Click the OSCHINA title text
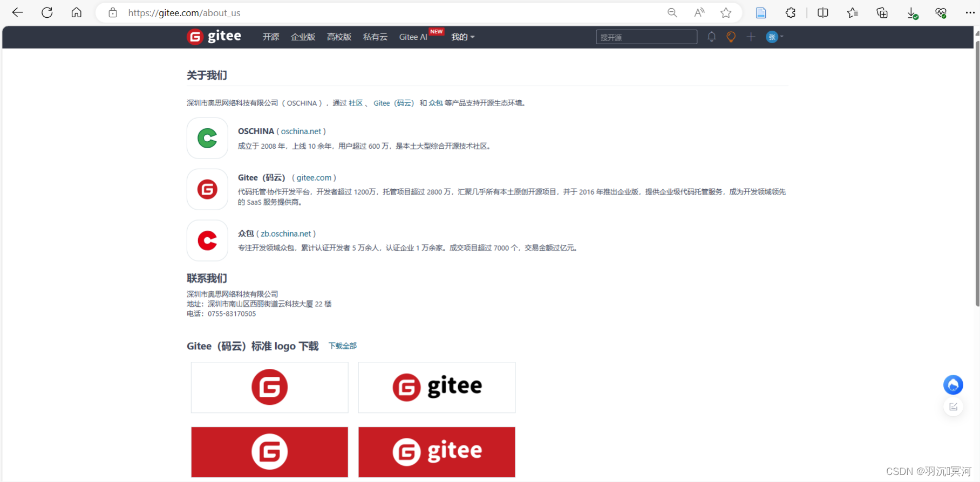980x482 pixels. pos(256,131)
